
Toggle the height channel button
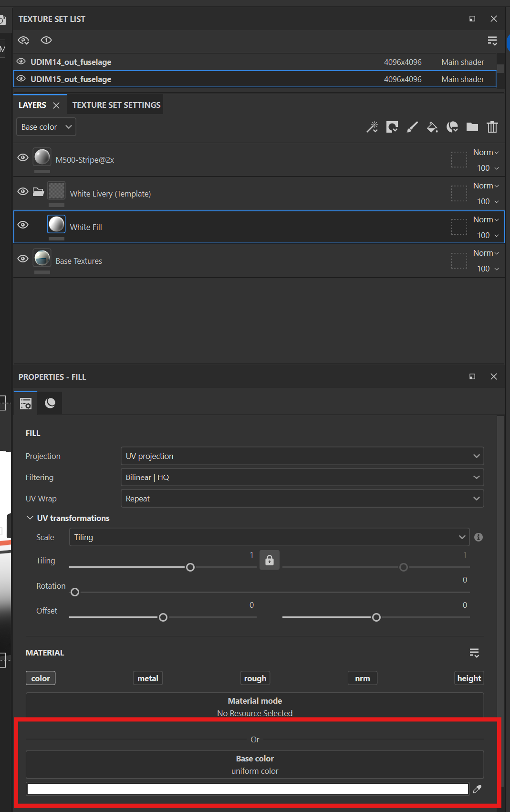pos(469,678)
